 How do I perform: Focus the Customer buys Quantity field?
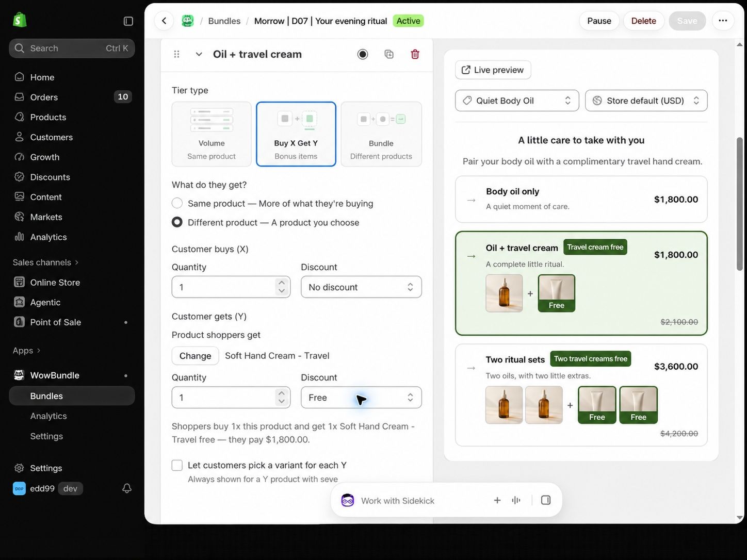pos(231,287)
